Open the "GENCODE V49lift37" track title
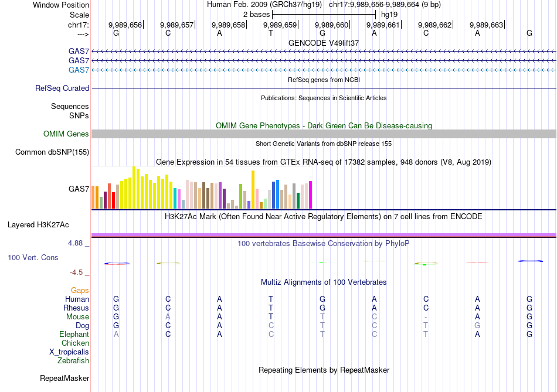The height and width of the screenshot is (392, 557). click(324, 43)
